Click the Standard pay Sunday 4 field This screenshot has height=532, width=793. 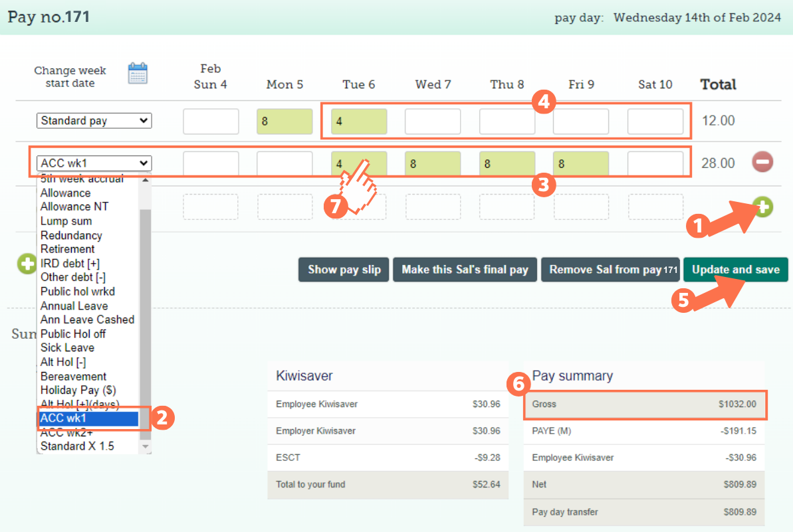pos(211,122)
